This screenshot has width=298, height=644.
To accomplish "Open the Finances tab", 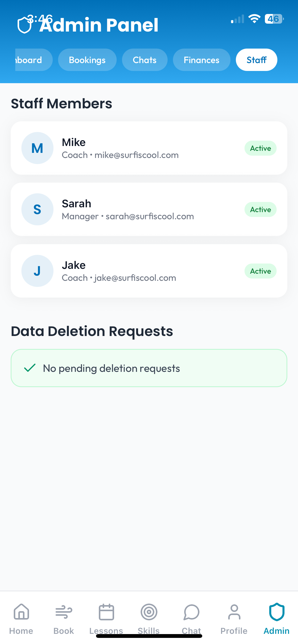I will point(201,60).
